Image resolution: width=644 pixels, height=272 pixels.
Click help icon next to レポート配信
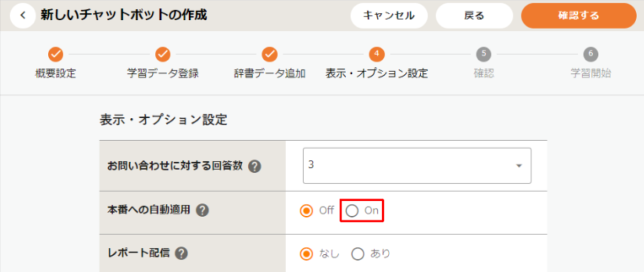(x=181, y=253)
